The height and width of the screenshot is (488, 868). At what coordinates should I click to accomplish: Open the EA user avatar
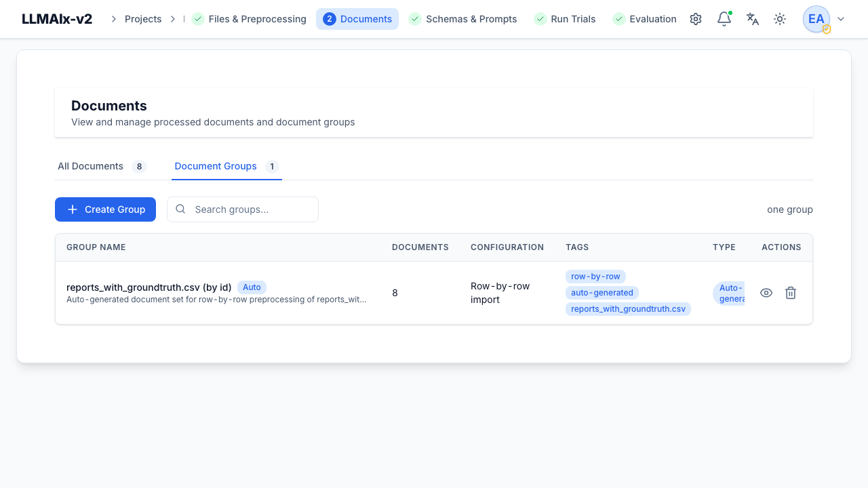[816, 19]
